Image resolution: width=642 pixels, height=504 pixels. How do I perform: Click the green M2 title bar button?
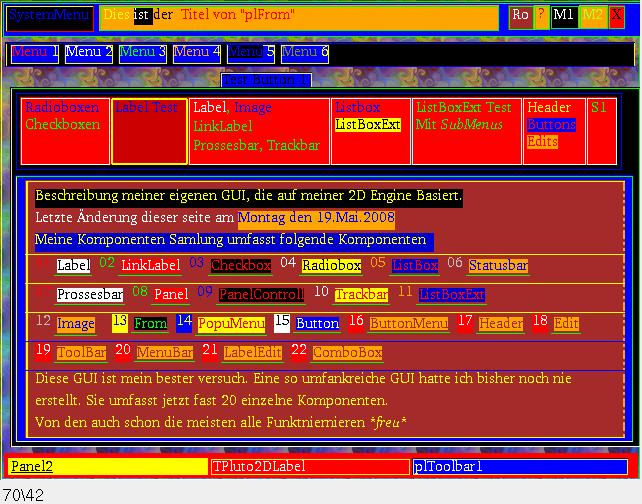point(592,16)
